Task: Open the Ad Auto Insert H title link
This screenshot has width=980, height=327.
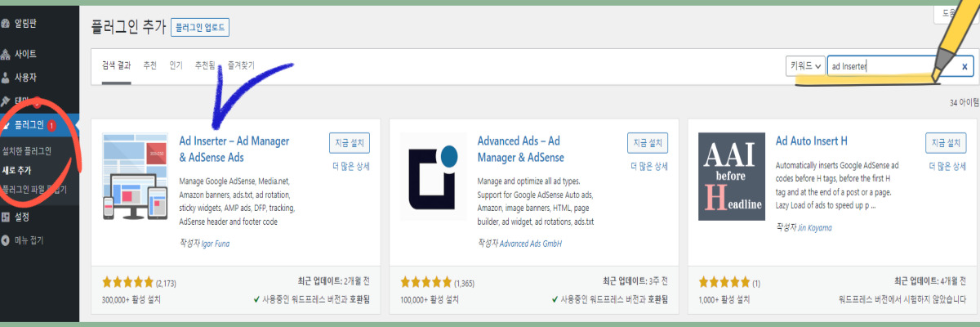Action: tap(812, 141)
